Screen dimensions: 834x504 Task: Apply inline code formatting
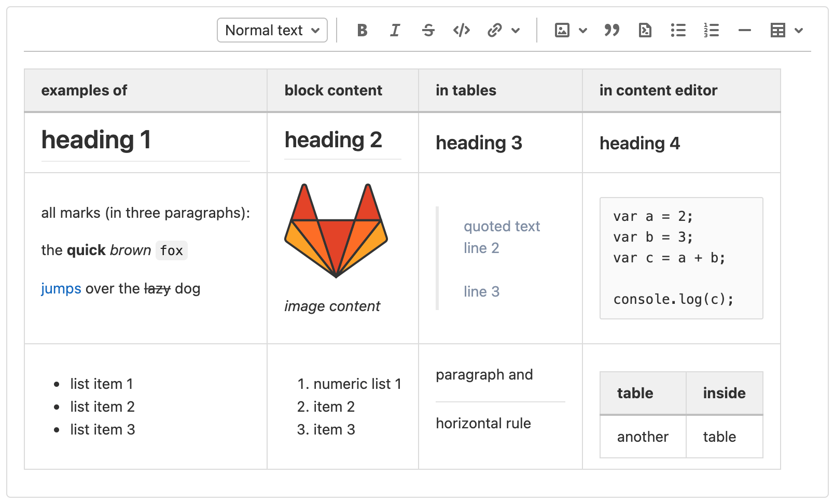(x=461, y=30)
